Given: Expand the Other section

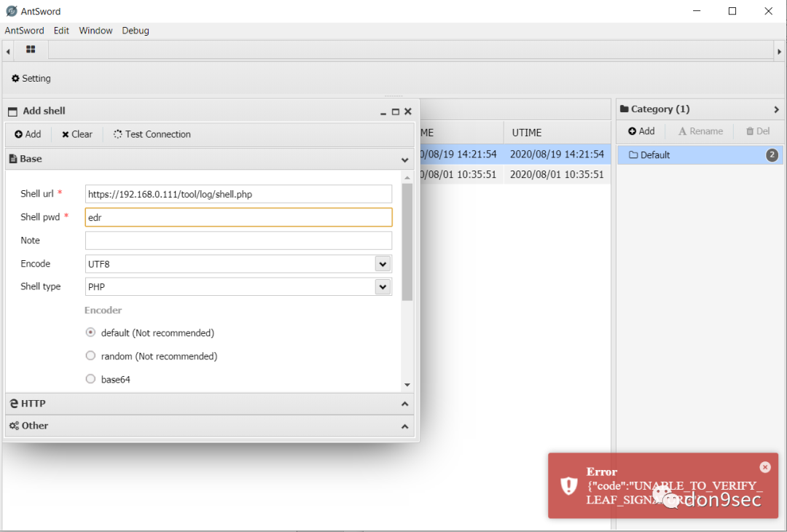Looking at the screenshot, I should pyautogui.click(x=404, y=426).
